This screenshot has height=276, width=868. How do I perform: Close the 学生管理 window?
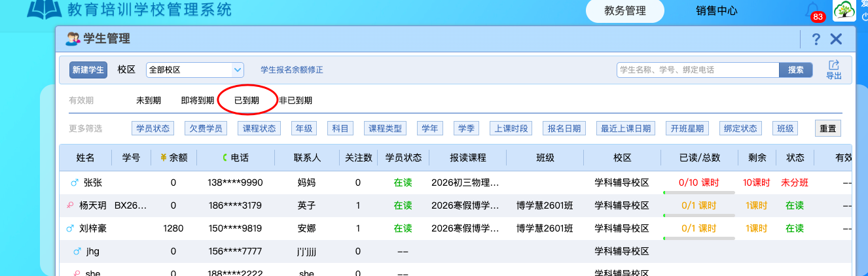point(836,39)
